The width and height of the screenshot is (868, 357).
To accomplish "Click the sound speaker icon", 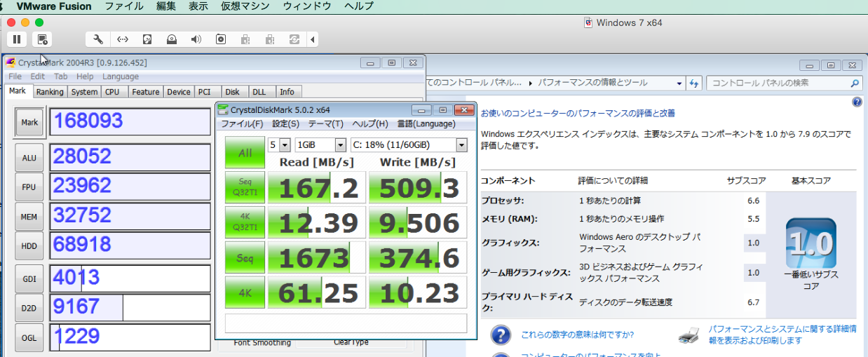I will point(196,39).
